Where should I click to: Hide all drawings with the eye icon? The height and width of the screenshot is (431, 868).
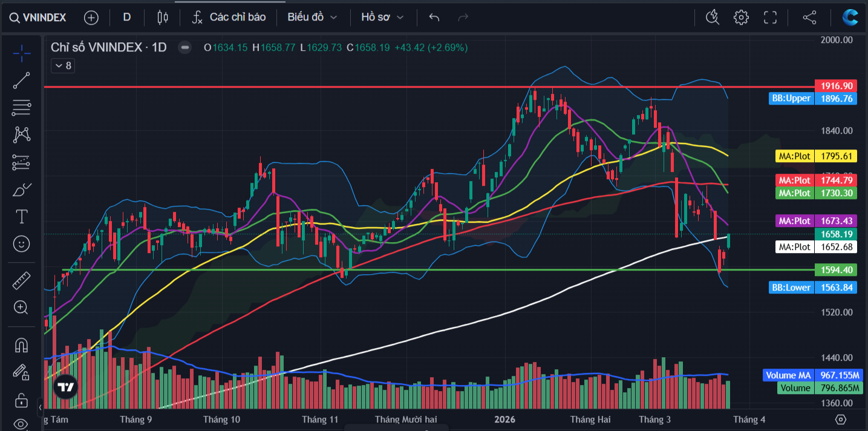pyautogui.click(x=22, y=423)
